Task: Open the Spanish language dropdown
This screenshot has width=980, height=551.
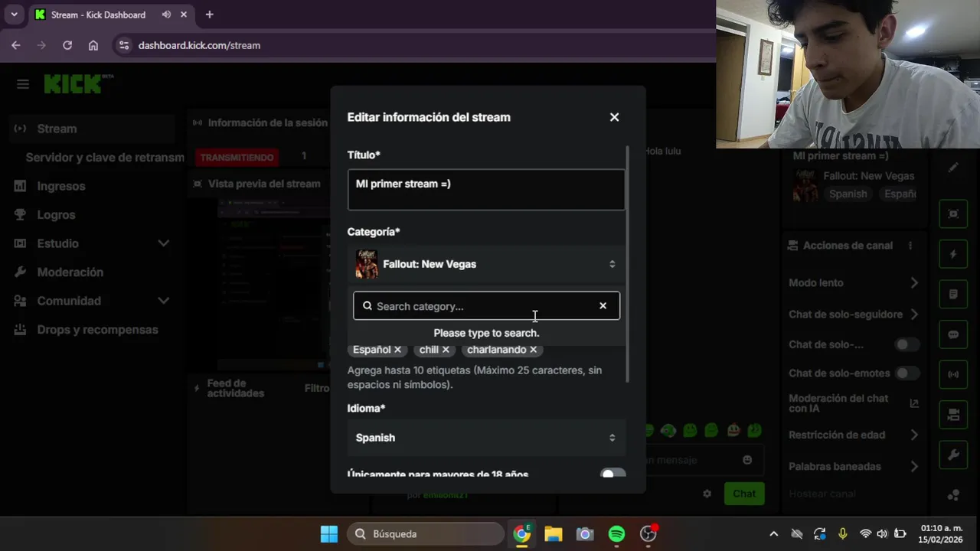Action: tap(486, 438)
